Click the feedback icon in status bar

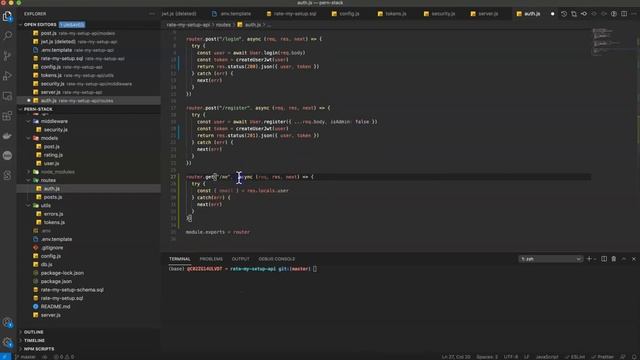[x=623, y=357]
